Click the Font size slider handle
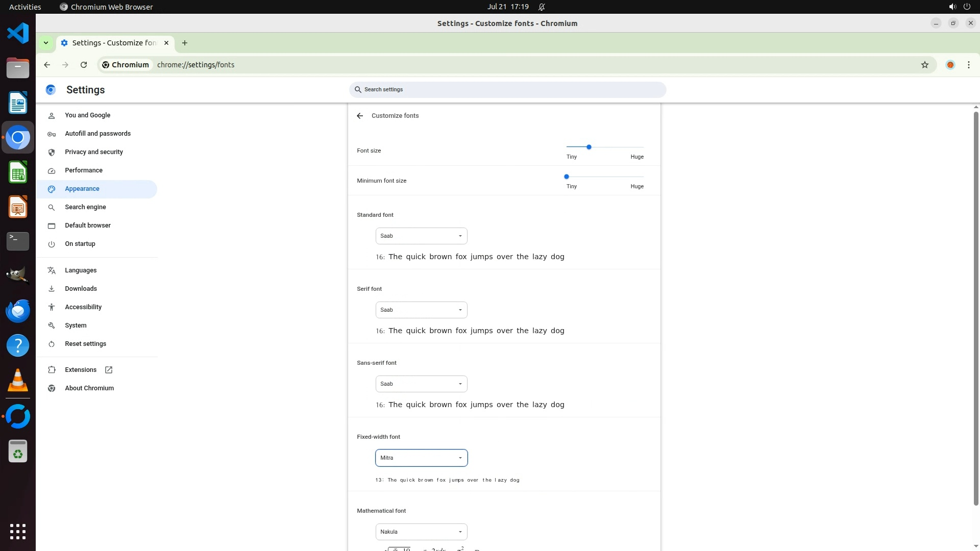Viewport: 980px width, 551px height. click(589, 147)
